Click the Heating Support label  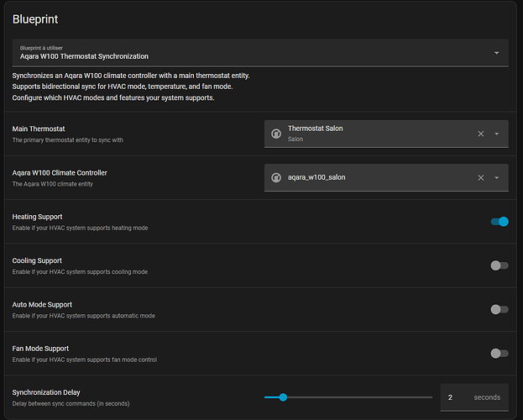click(37, 217)
